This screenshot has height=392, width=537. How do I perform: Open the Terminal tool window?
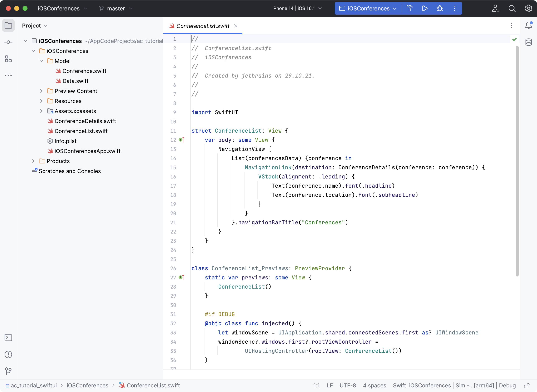coord(8,338)
